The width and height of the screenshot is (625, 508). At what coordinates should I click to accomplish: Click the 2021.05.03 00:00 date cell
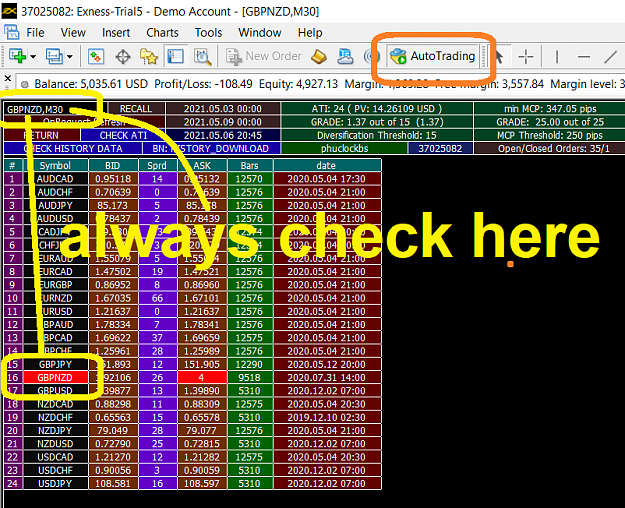point(223,108)
